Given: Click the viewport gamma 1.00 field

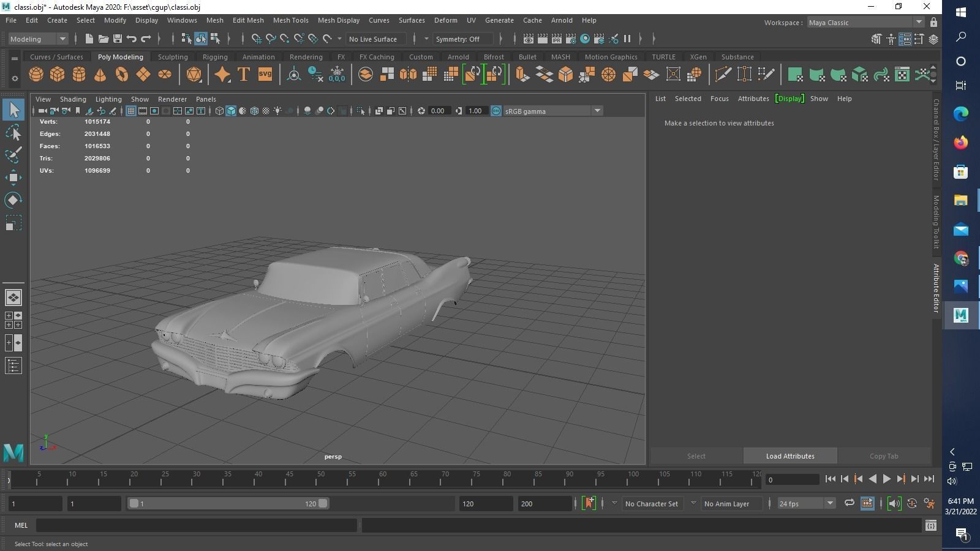Looking at the screenshot, I should tap(477, 111).
